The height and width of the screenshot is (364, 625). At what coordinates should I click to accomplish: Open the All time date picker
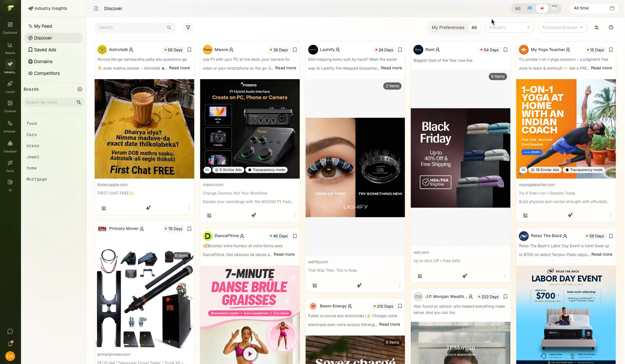pyautogui.click(x=594, y=8)
